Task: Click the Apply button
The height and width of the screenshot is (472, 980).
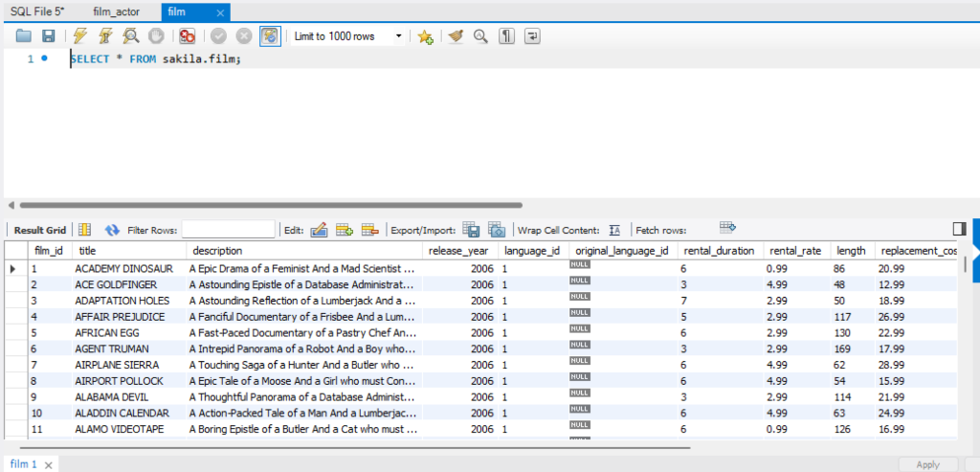Action: pos(927,464)
